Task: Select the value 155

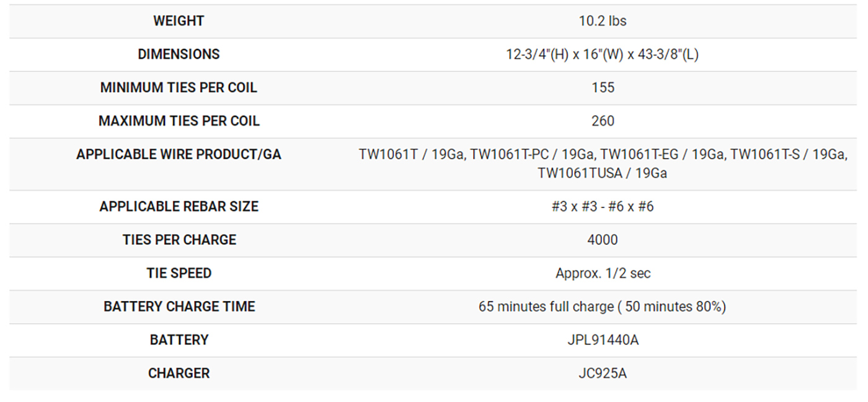Action: [603, 88]
